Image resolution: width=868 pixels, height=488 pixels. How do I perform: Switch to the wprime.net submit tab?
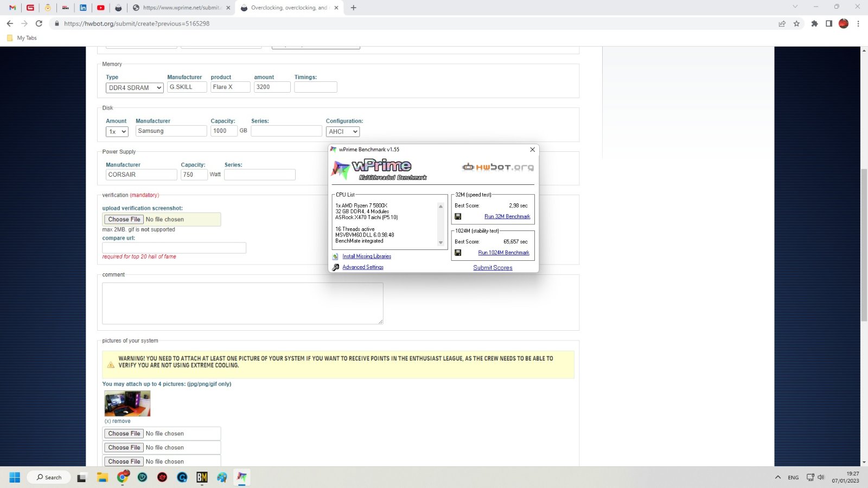coord(181,8)
